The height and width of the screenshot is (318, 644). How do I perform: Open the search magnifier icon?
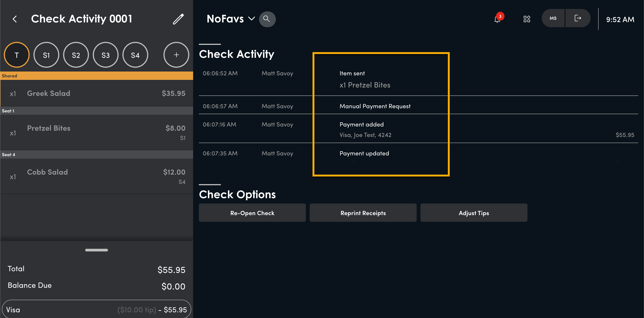point(267,19)
